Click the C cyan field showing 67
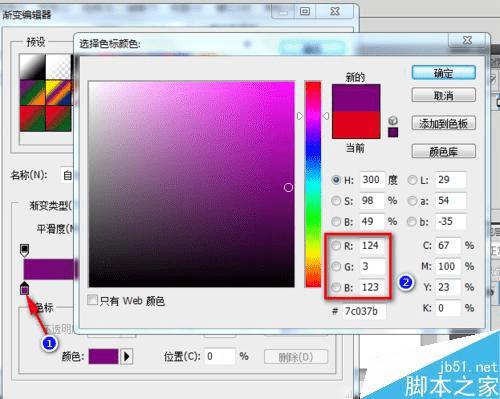 [x=448, y=246]
